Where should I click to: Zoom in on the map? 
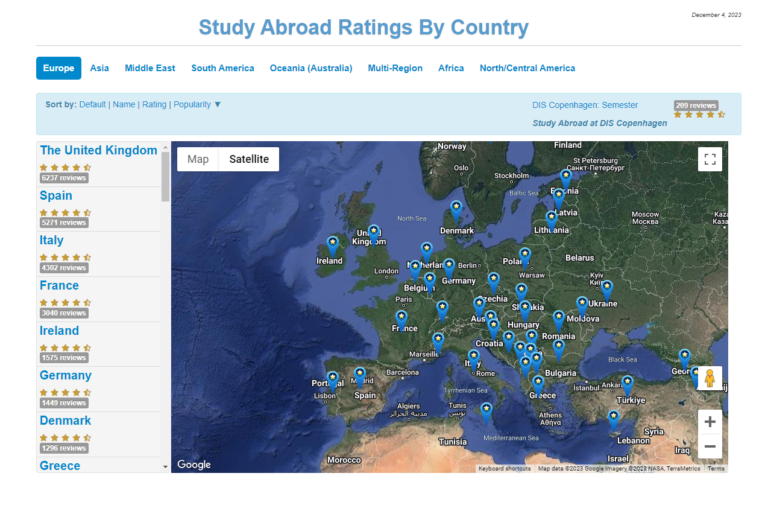click(710, 422)
